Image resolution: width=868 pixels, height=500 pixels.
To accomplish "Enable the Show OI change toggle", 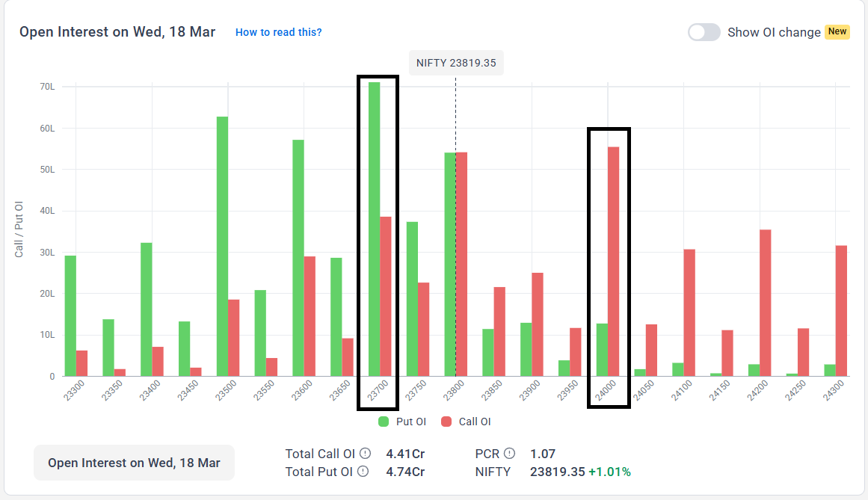I will pos(704,32).
